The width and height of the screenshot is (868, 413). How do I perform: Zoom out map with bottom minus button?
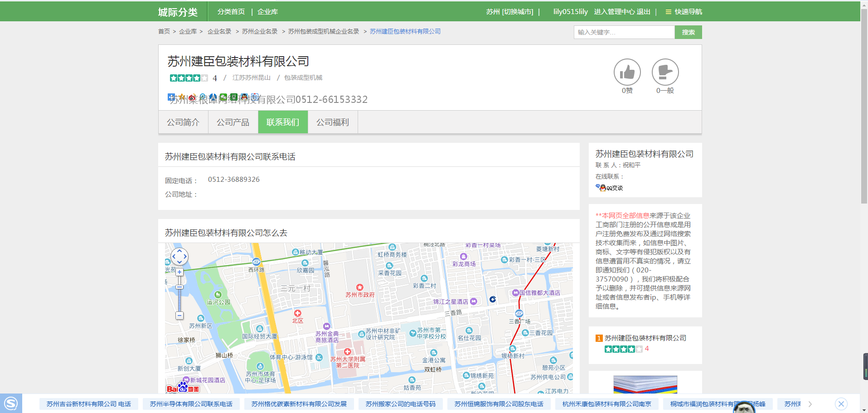point(179,316)
